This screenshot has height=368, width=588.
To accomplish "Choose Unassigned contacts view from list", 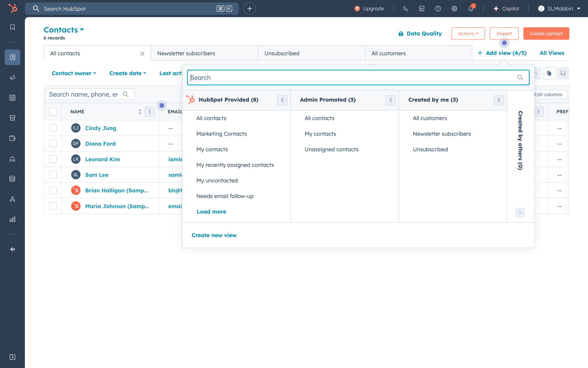I will [331, 149].
